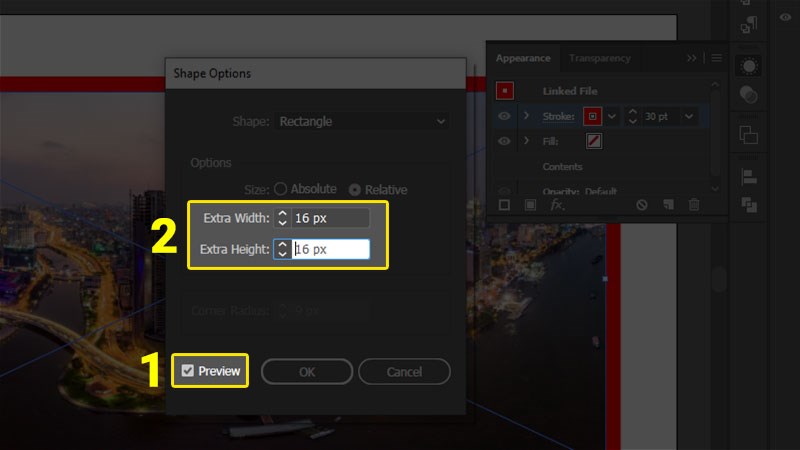Viewport: 800px width, 450px height.
Task: Click the Appearance panel scroll up arrow
Action: (x=715, y=85)
